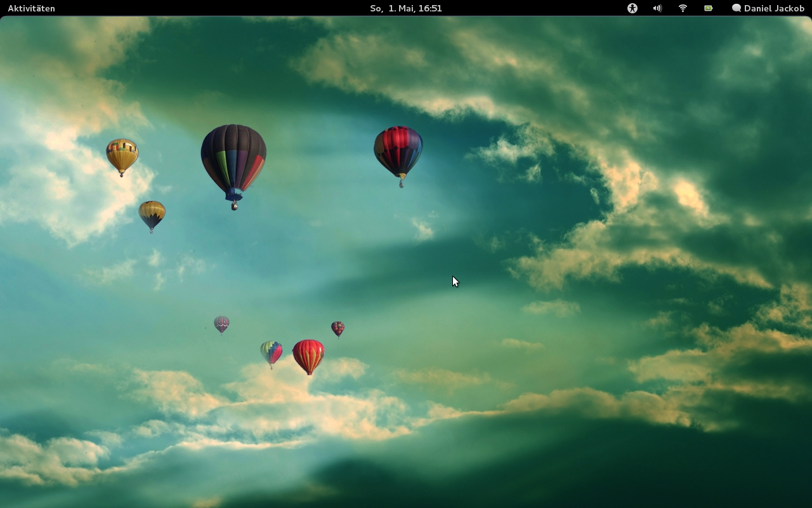
Task: Open the clock calendar showing So, 1. Mai, 16:51
Action: coord(406,8)
